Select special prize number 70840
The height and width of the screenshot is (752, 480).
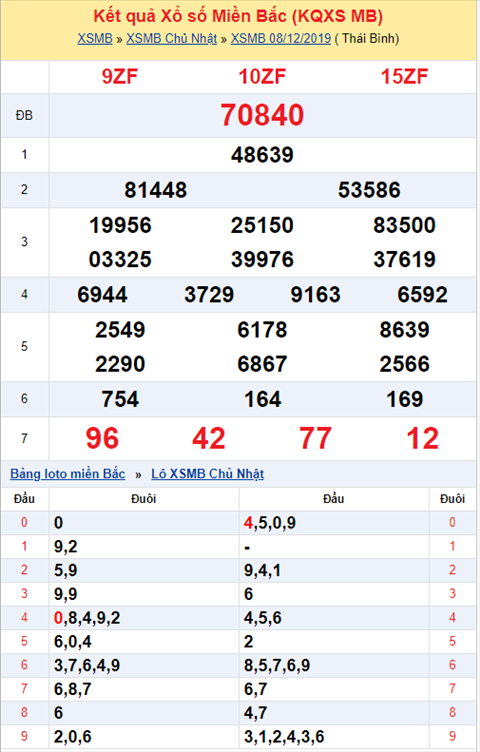(262, 115)
